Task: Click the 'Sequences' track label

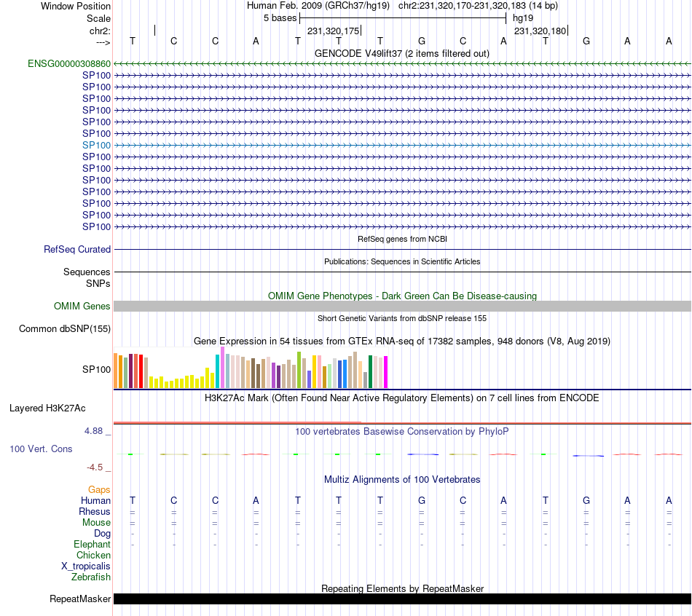Action: (87, 272)
